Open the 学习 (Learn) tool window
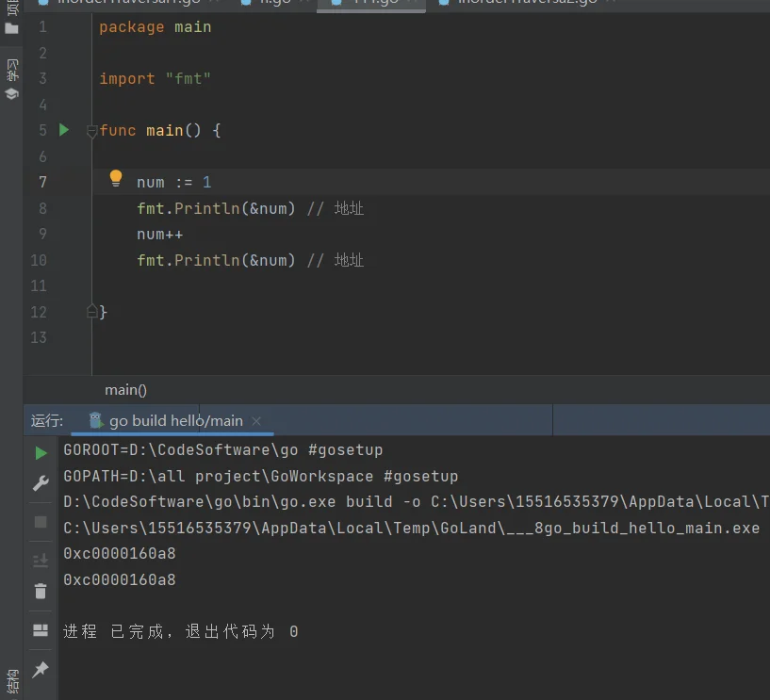Viewport: 770px width, 700px height. [12, 79]
